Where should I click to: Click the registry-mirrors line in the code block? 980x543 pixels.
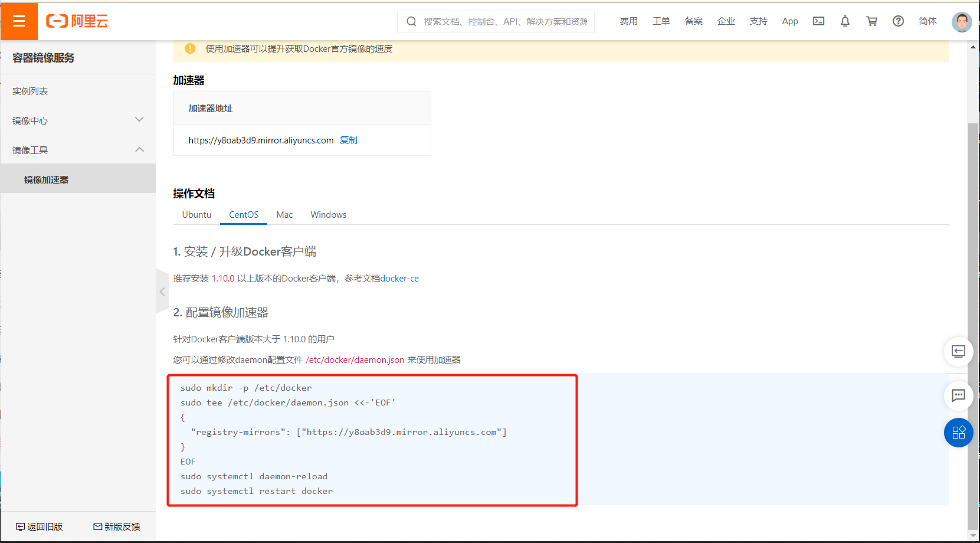pos(349,432)
